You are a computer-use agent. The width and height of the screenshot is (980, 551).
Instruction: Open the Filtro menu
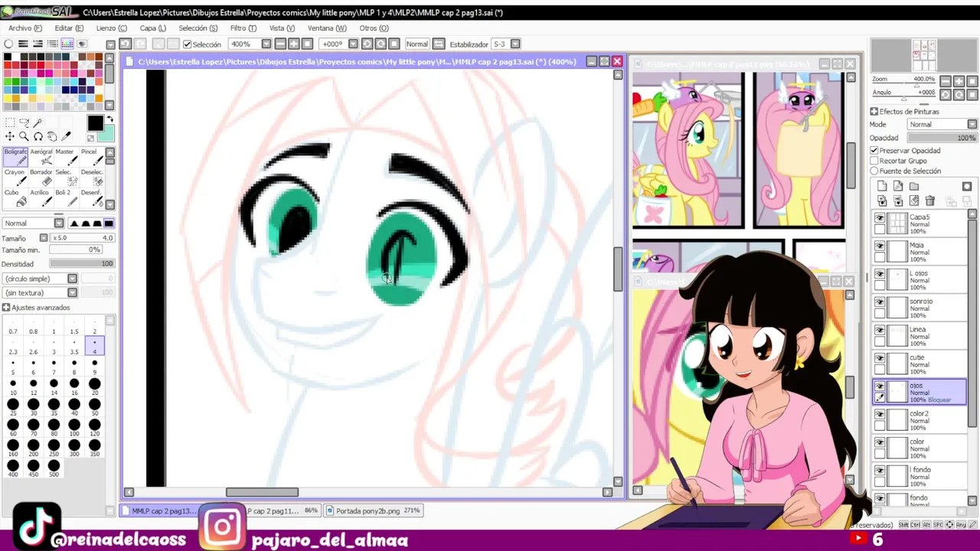tap(243, 28)
